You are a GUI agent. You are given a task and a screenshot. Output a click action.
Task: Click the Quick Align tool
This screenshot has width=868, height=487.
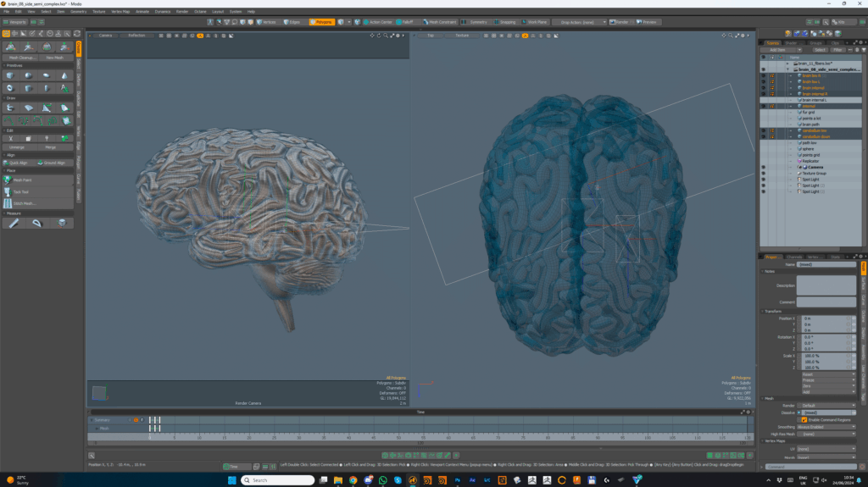(x=19, y=163)
